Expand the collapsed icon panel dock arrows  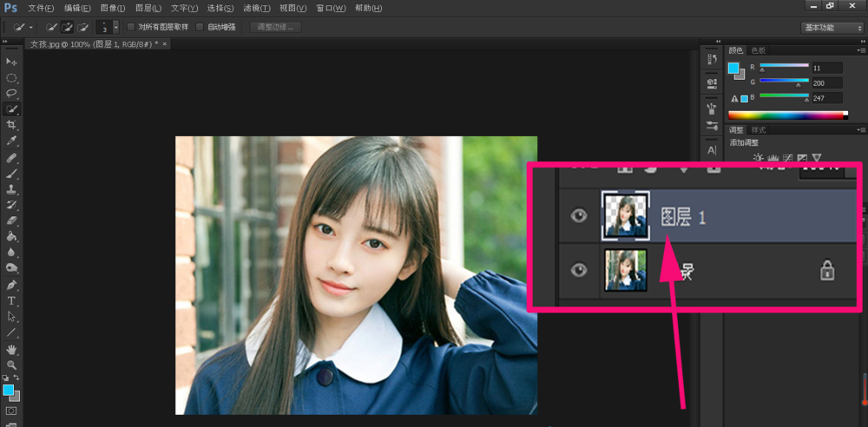click(x=719, y=42)
